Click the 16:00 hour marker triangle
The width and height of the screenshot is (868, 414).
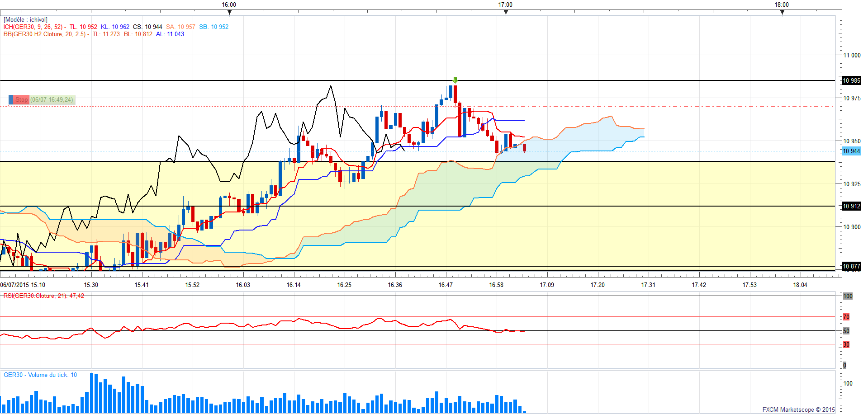(229, 12)
